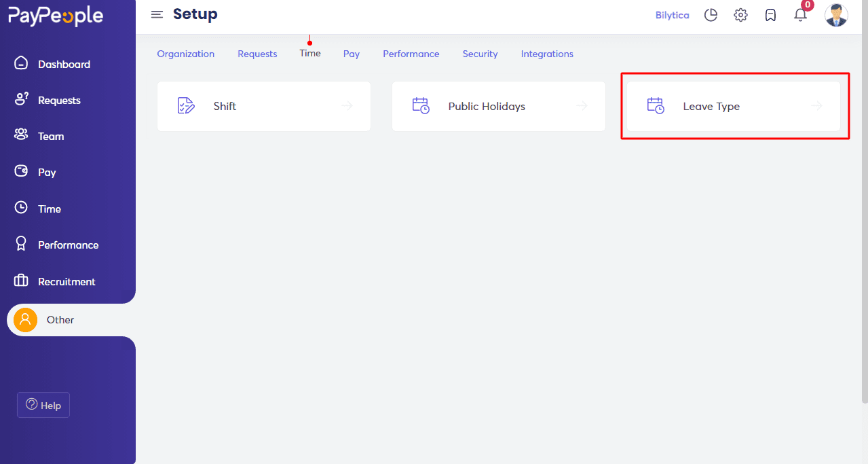Select the Time setup tab

click(x=310, y=53)
